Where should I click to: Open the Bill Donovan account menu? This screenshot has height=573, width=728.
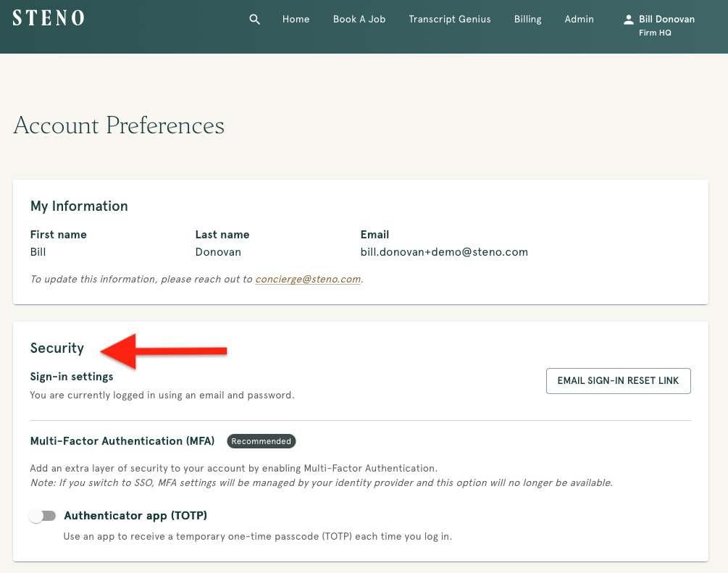coord(666,19)
